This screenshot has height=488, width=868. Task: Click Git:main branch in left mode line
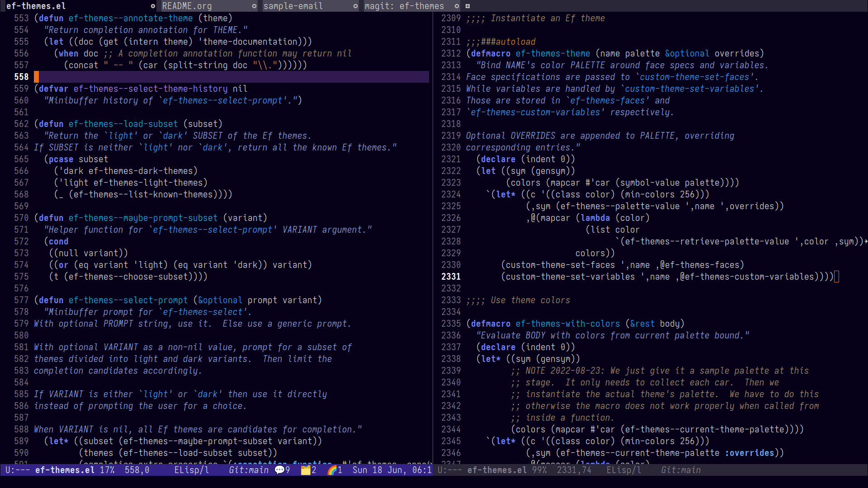pos(249,470)
